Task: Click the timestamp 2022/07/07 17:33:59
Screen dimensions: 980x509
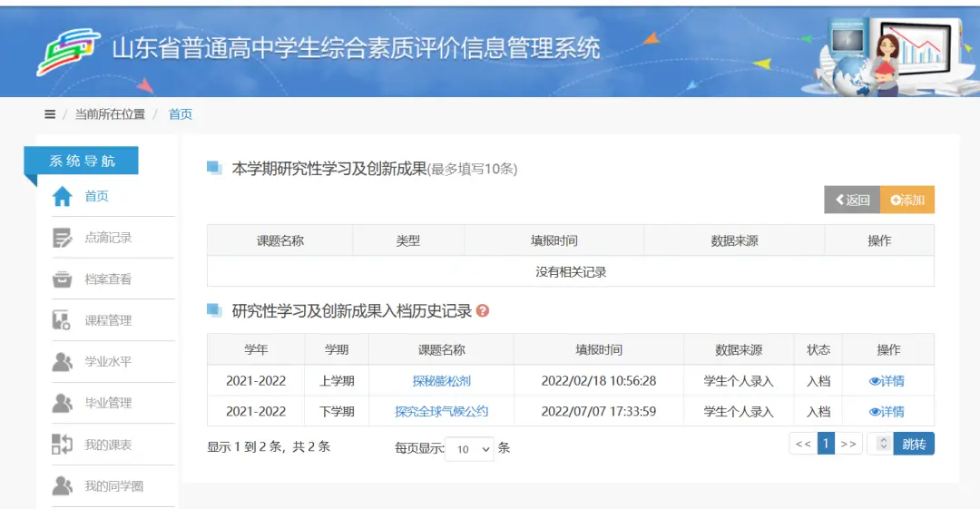Action: [599, 411]
